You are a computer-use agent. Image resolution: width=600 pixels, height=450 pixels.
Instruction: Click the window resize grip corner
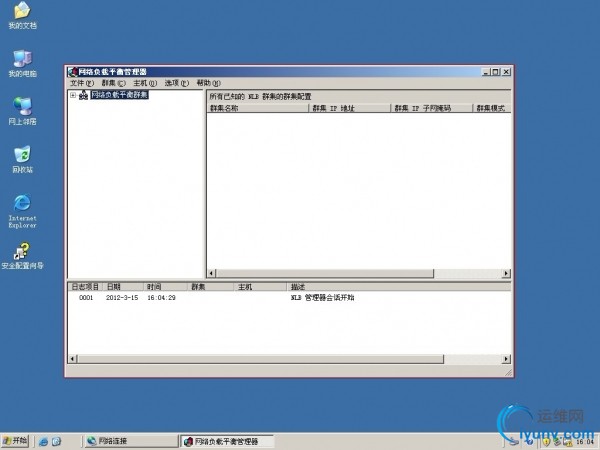click(508, 372)
